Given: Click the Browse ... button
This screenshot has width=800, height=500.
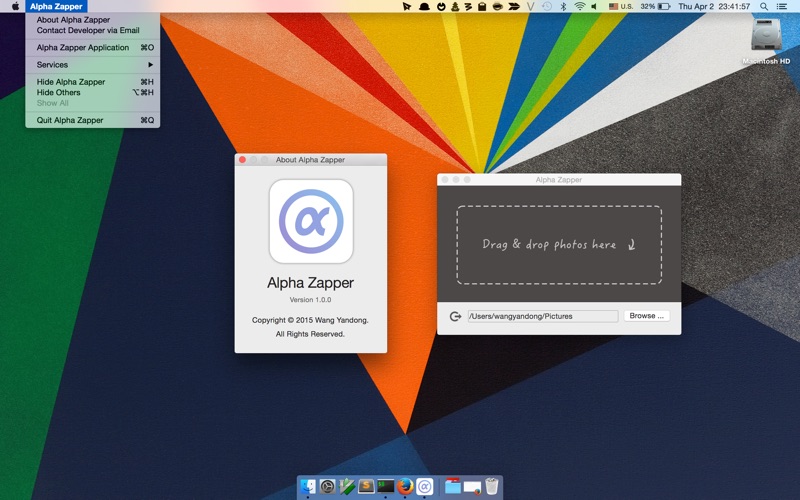Looking at the screenshot, I should (646, 316).
